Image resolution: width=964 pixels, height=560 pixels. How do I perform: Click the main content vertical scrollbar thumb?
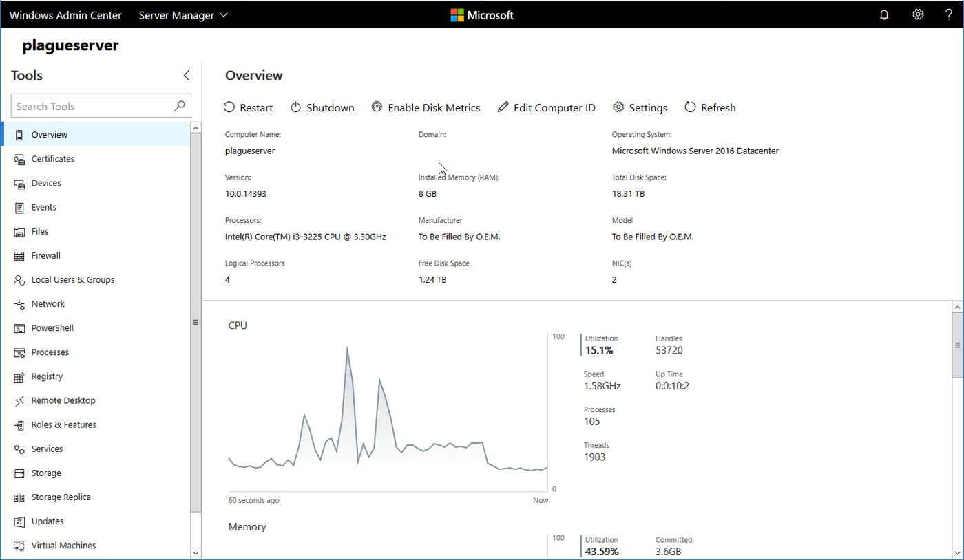tap(957, 344)
